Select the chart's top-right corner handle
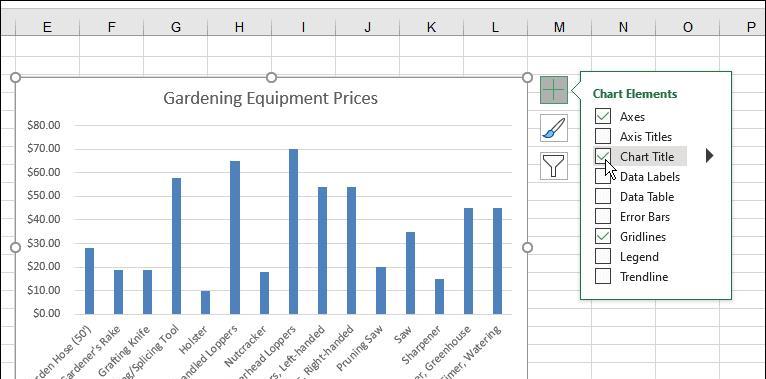 pos(527,78)
